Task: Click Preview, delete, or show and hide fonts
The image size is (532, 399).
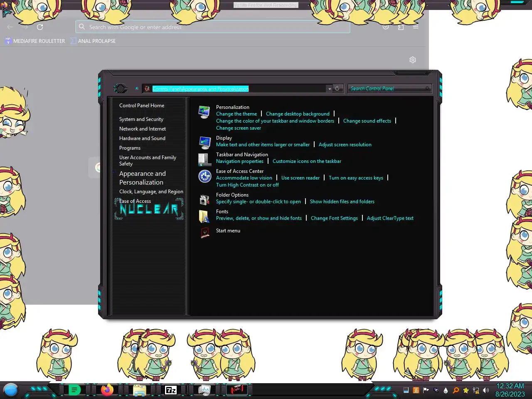Action: click(259, 218)
